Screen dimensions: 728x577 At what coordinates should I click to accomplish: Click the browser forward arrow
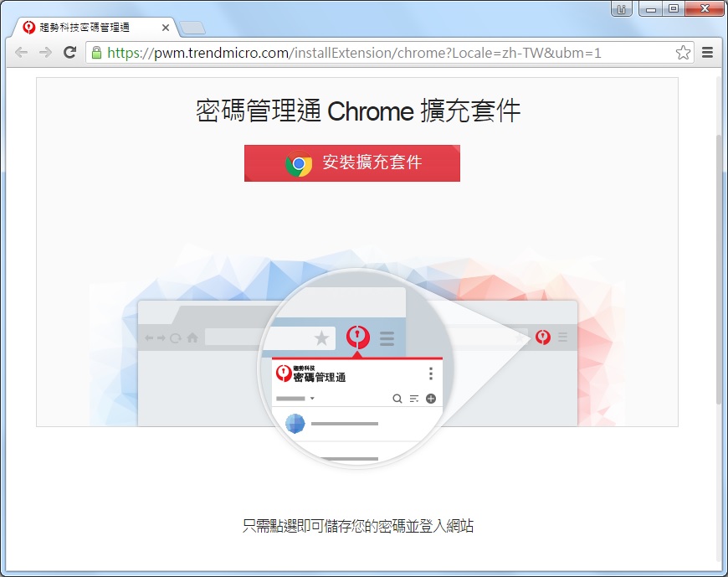[x=45, y=53]
